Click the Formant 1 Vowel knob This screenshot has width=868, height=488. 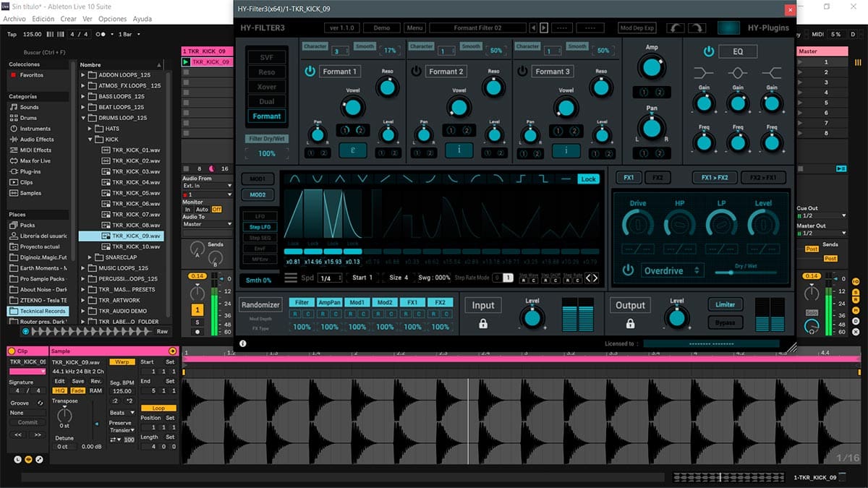352,107
